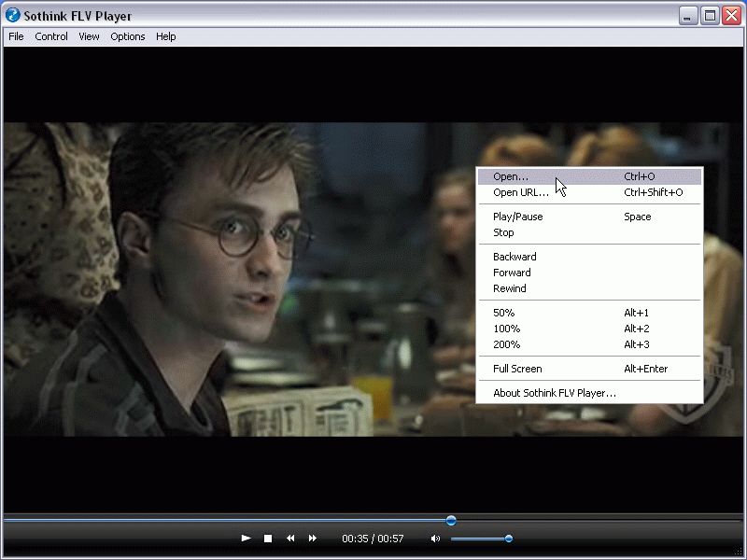
Task: Mute audio with the speaker icon
Action: [x=435, y=539]
